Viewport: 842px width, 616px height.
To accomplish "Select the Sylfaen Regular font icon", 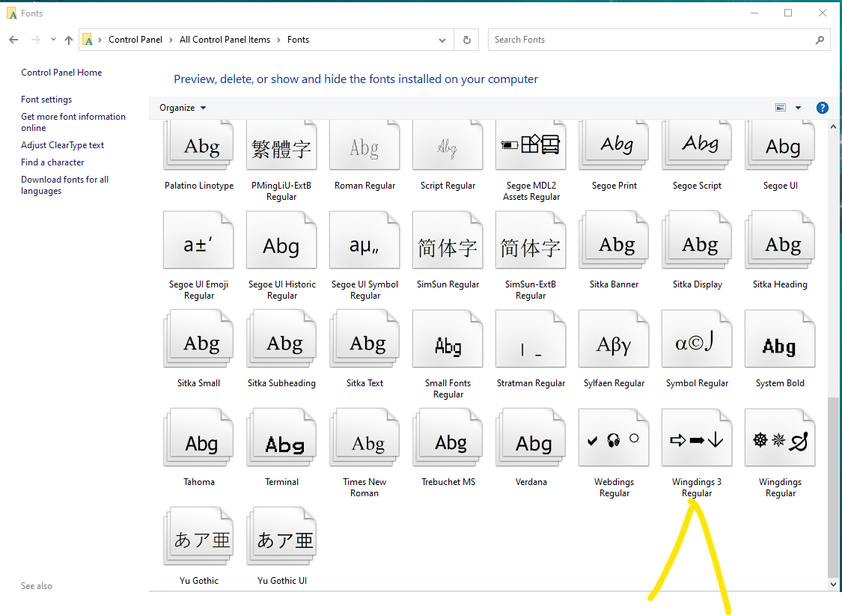I will pyautogui.click(x=614, y=339).
